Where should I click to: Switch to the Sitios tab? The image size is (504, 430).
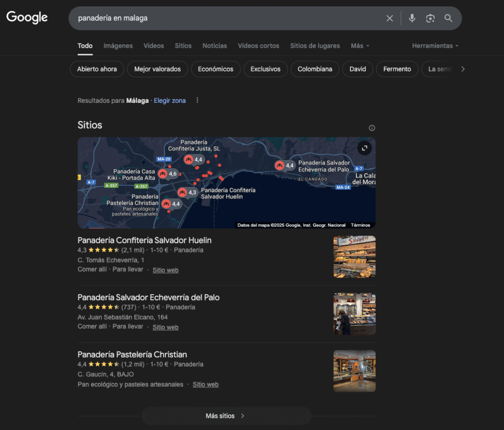[x=183, y=46]
